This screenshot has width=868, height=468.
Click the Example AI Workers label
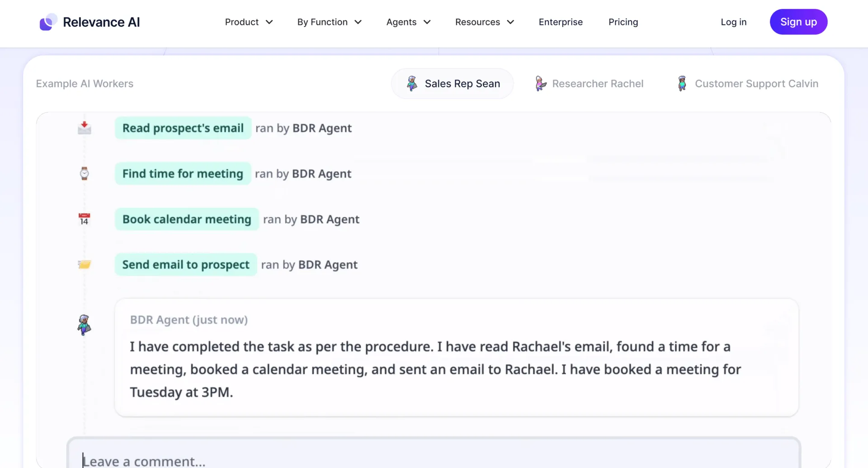pos(85,84)
